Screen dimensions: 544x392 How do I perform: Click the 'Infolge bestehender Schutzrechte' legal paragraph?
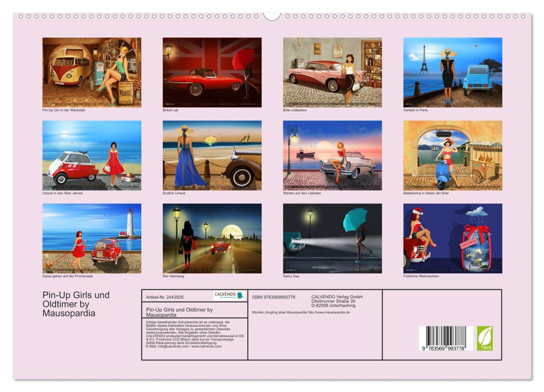click(195, 334)
